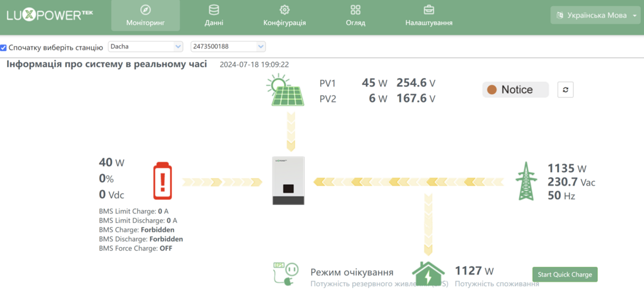Toggle the Спочатку виберіть станцію checkbox
The image size is (644, 301).
[3, 48]
